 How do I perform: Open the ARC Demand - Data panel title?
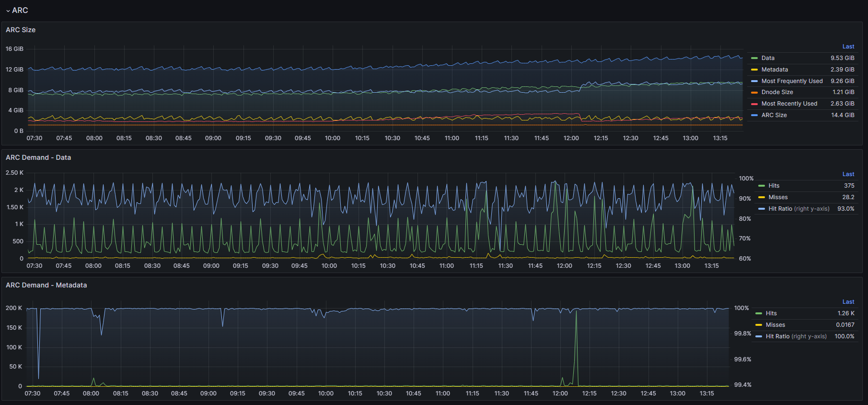click(x=38, y=157)
